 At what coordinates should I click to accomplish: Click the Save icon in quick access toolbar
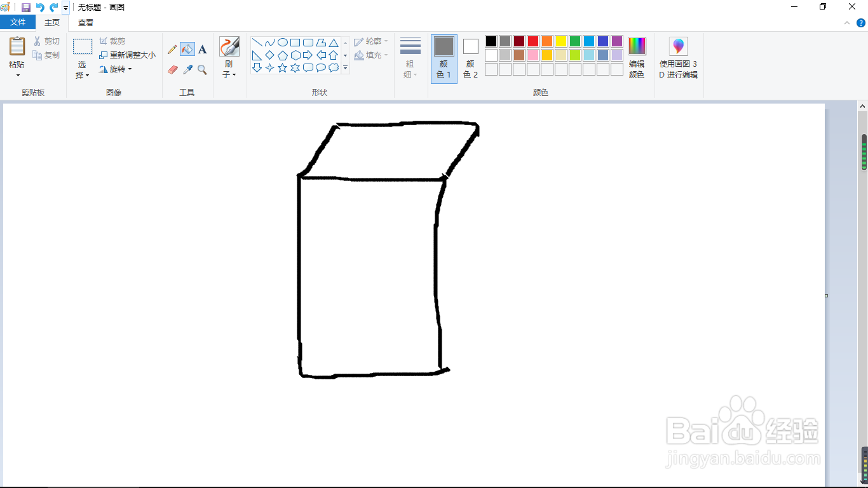coord(26,7)
